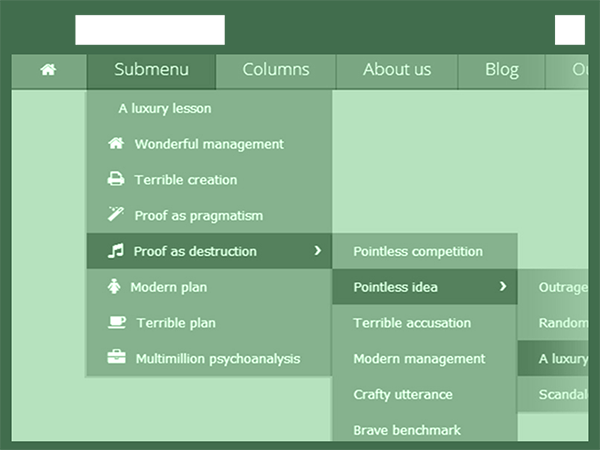Click the music note icon
The width and height of the screenshot is (600, 450).
coord(116,251)
